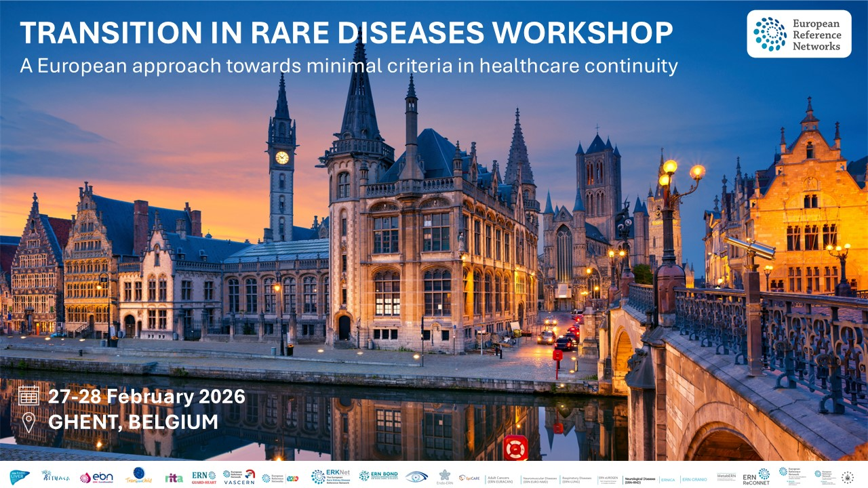Select the Endo-ERN snowflake logo

click(444, 474)
